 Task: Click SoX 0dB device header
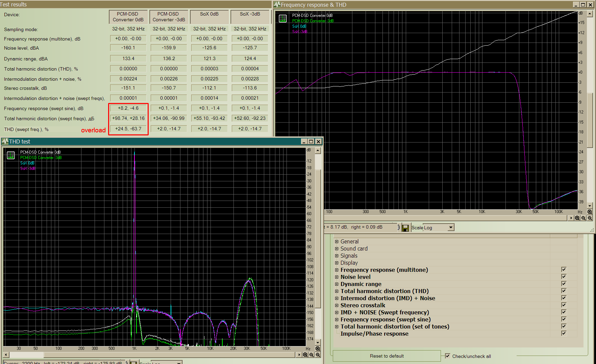click(x=209, y=17)
